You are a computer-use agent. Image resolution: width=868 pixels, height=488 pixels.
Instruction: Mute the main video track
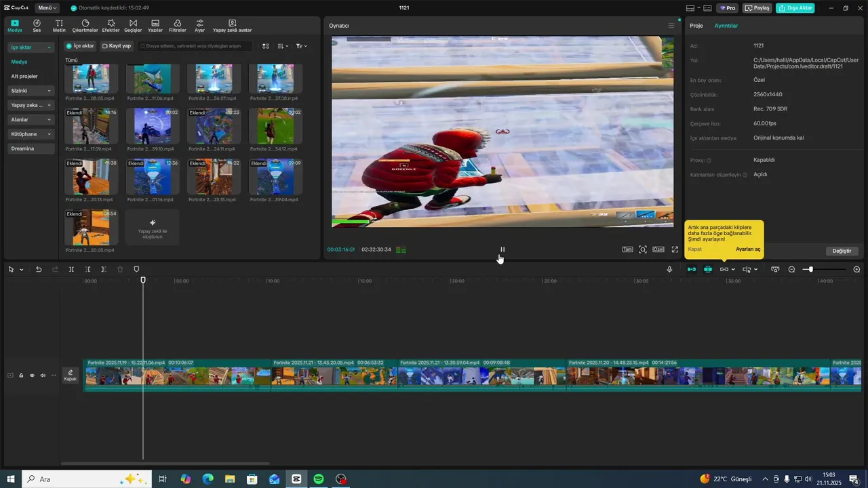pos(43,375)
